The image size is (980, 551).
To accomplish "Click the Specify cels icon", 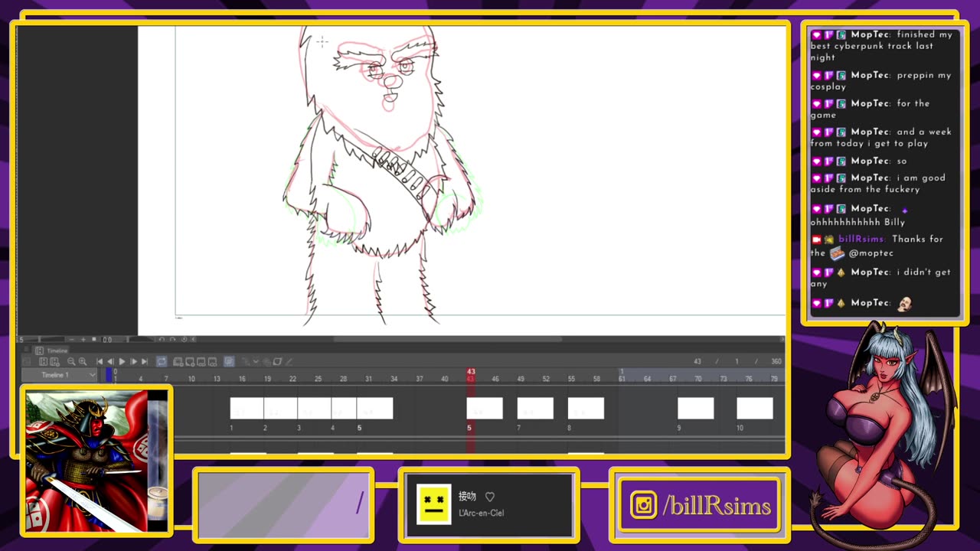I will tap(201, 361).
